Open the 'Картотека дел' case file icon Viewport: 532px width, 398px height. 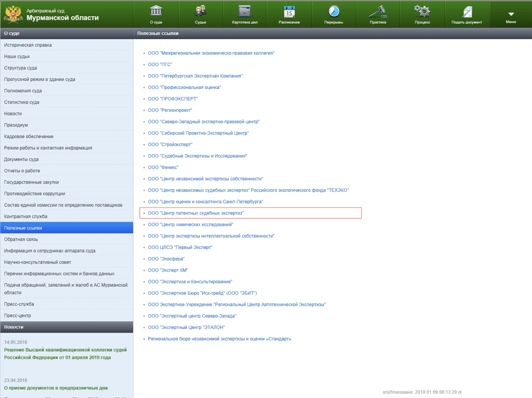click(245, 11)
